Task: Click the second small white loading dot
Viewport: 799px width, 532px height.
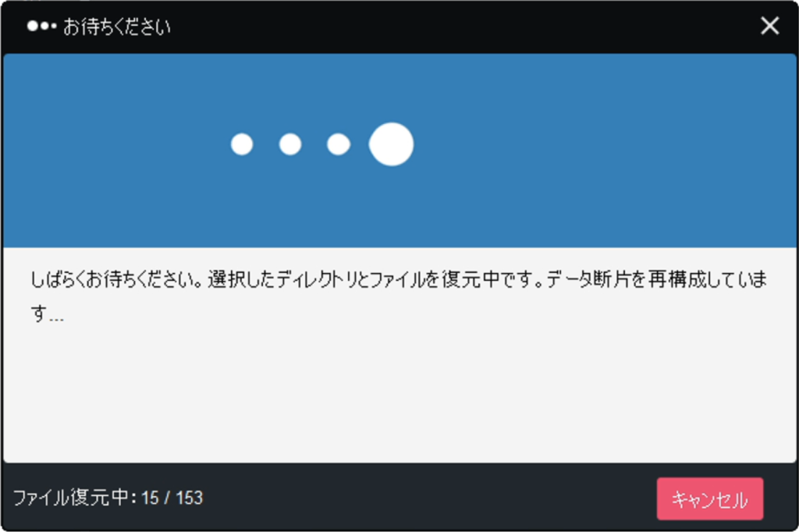Action: (x=290, y=144)
